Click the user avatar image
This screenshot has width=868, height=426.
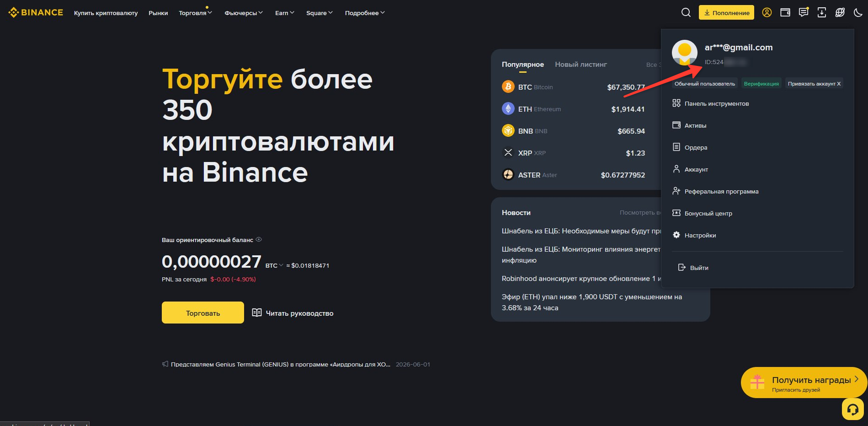pos(684,52)
